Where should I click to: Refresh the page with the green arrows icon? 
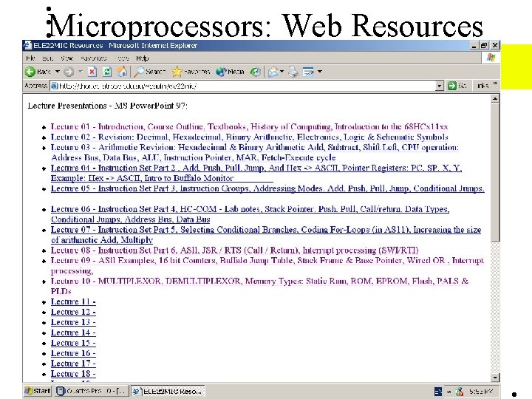(x=107, y=72)
